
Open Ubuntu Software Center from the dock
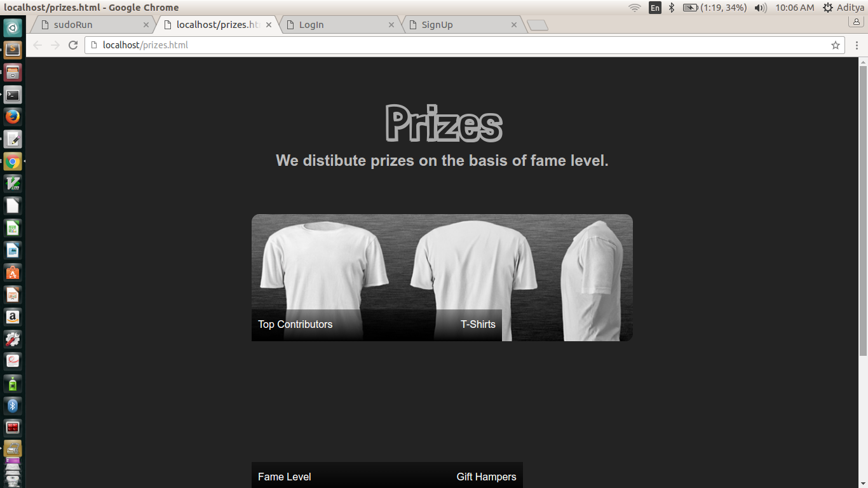click(13, 273)
